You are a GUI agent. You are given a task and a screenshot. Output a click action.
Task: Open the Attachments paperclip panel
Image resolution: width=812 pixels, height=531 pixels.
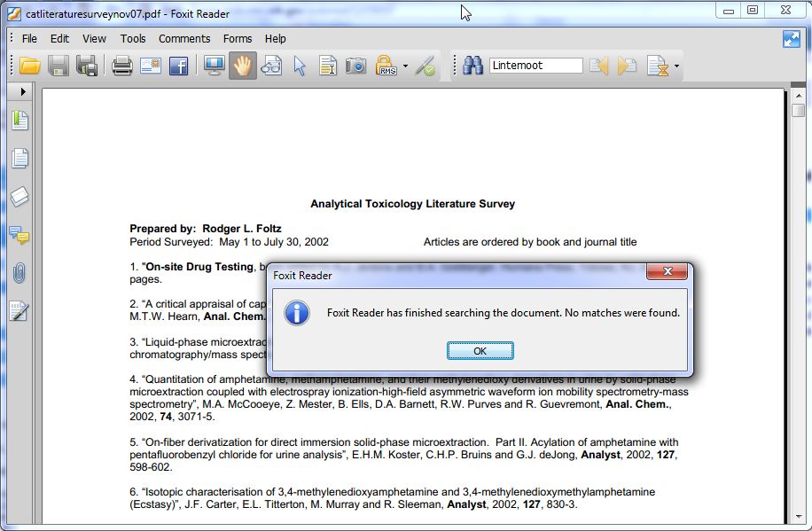[20, 273]
